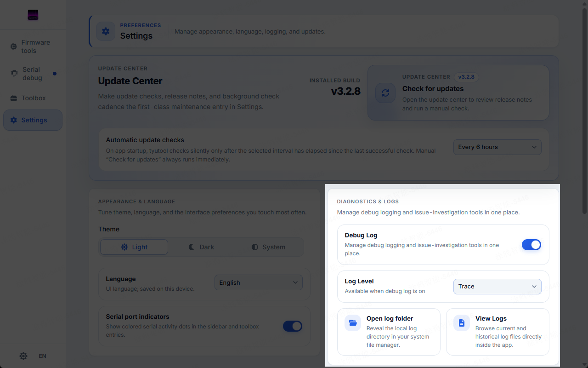Click the vertical page scrollbar
The height and width of the screenshot is (368, 588).
(x=584, y=110)
